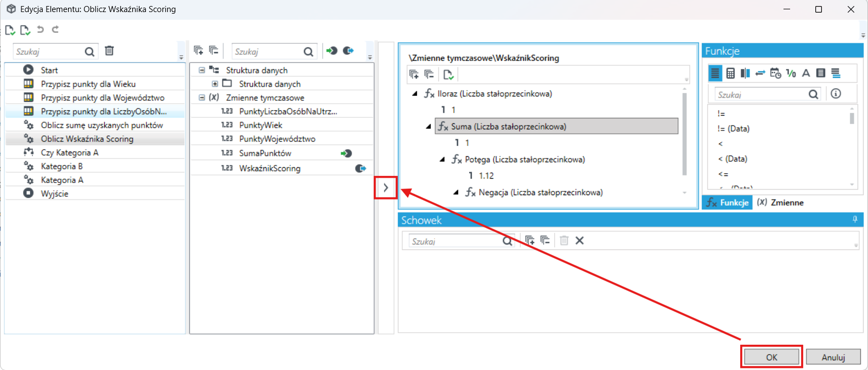
Task: Select the PunktyWiek variable
Action: tap(282, 125)
